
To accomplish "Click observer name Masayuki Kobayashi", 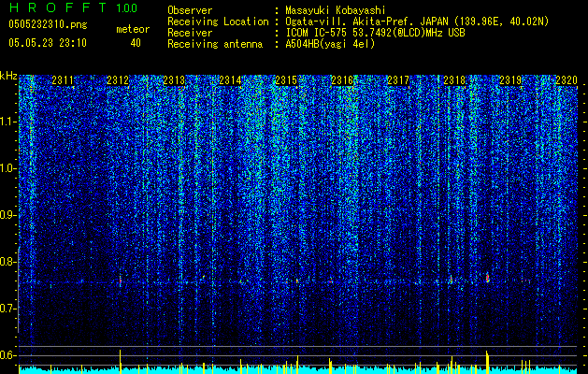I will pyautogui.click(x=336, y=10).
